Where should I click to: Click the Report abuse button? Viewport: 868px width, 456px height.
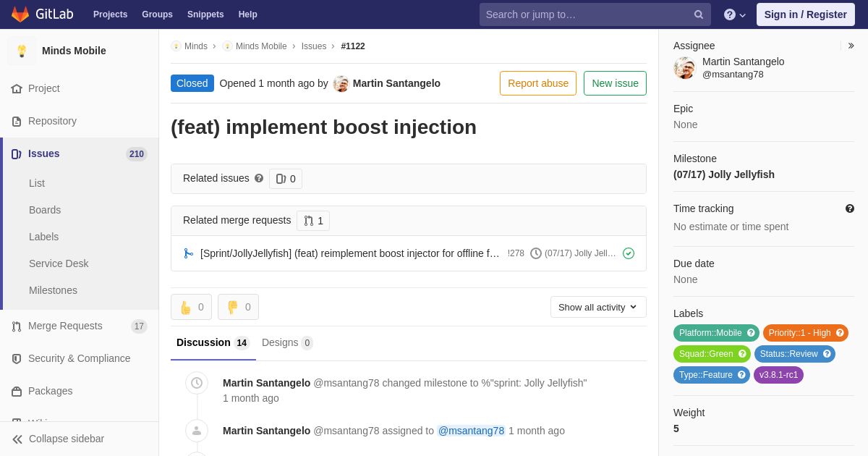click(538, 83)
